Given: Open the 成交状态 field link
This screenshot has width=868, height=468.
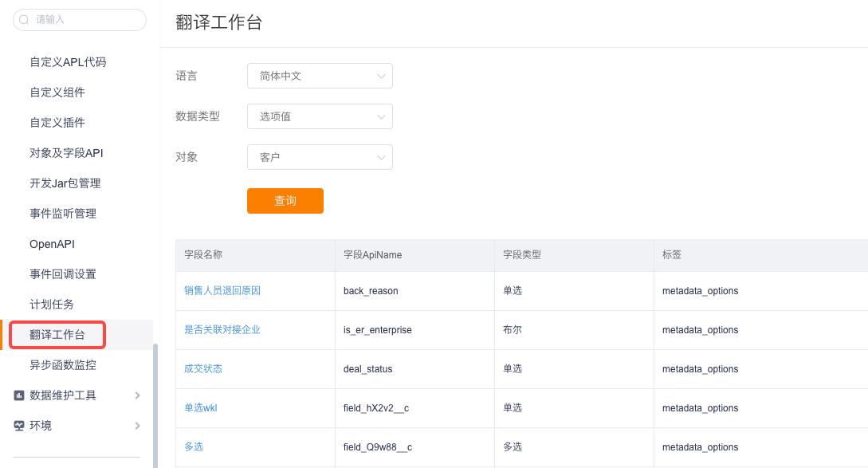Looking at the screenshot, I should tap(203, 369).
